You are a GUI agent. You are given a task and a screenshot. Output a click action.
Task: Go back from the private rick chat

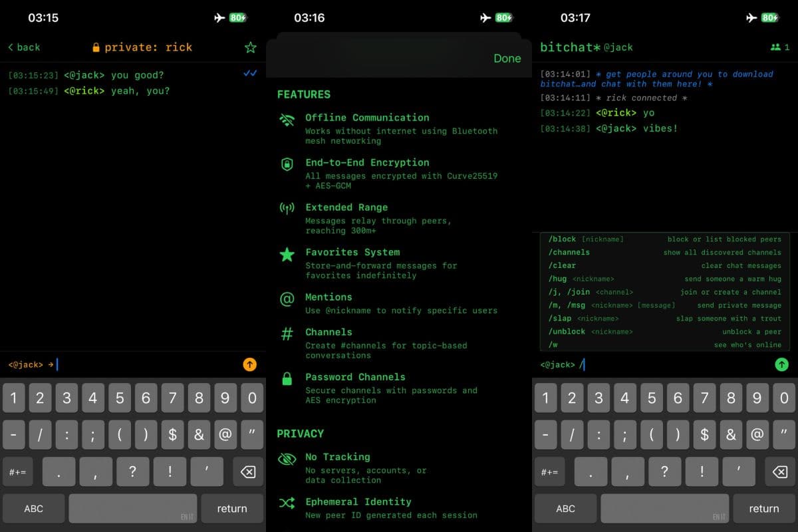[x=24, y=47]
